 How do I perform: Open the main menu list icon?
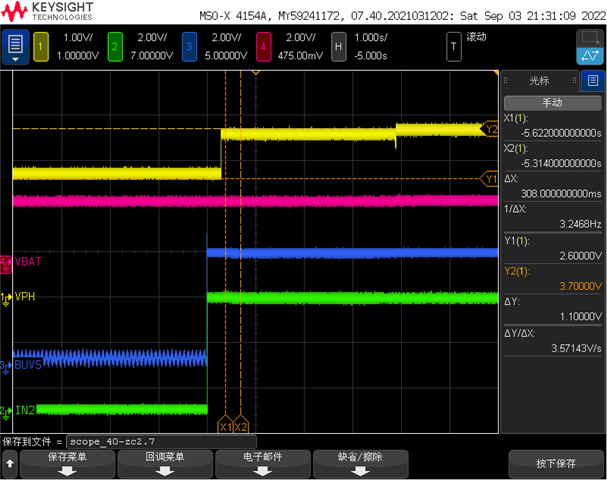click(15, 47)
